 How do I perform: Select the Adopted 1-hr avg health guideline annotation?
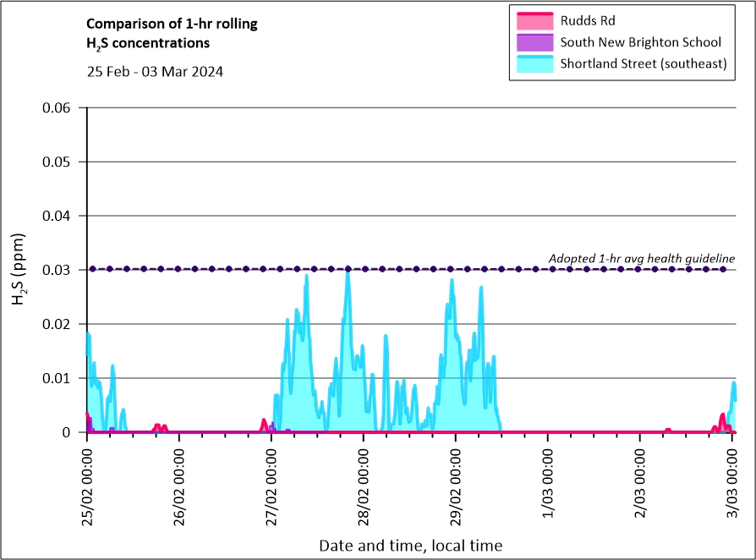641,258
